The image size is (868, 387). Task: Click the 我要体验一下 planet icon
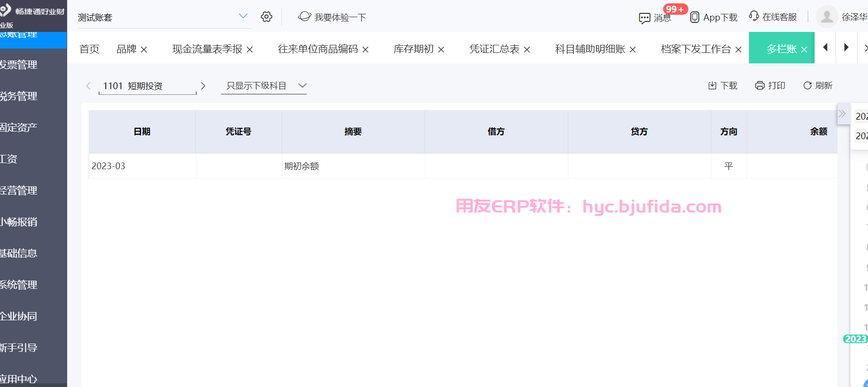(x=304, y=17)
